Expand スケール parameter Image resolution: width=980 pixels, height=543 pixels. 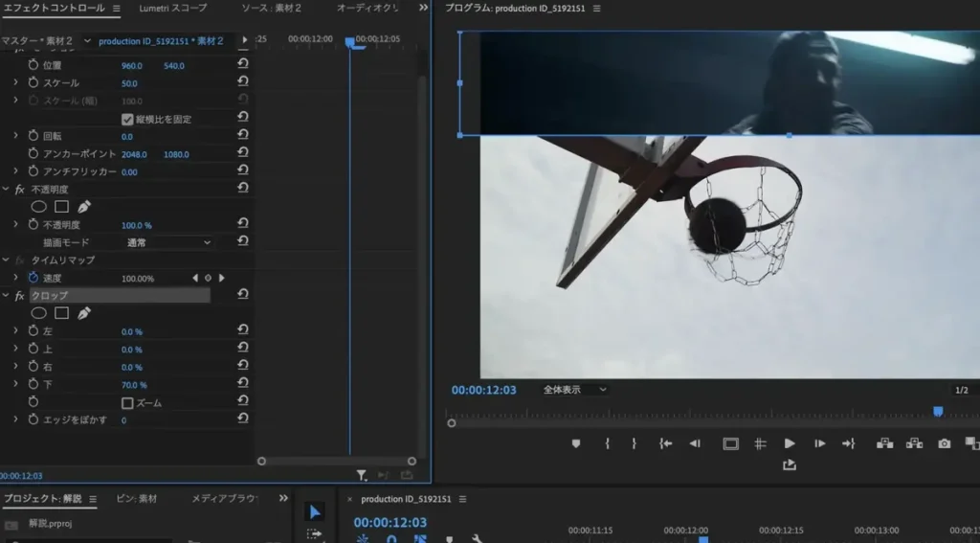click(x=15, y=82)
